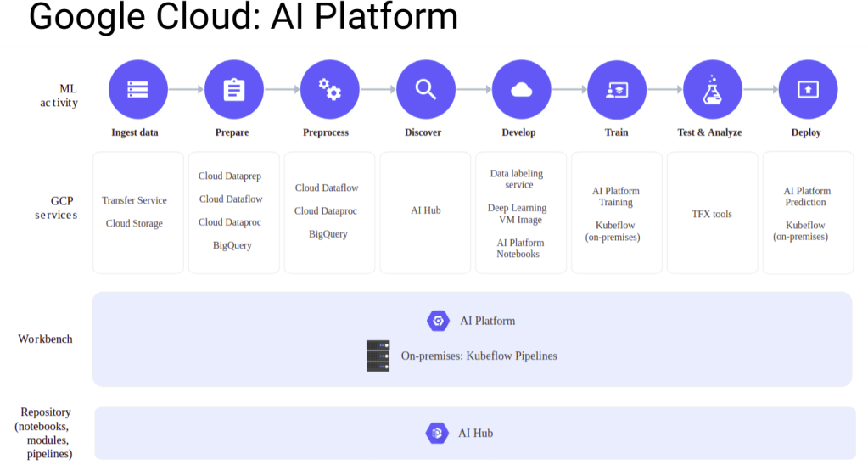Select On-premises: Kubeflow Pipelines label
This screenshot has height=476, width=868.
coord(479,356)
